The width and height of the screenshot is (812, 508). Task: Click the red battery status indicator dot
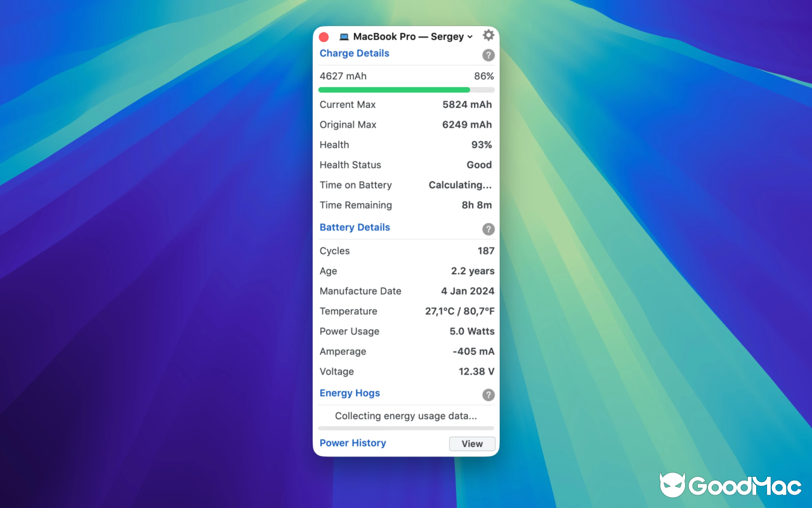point(324,37)
